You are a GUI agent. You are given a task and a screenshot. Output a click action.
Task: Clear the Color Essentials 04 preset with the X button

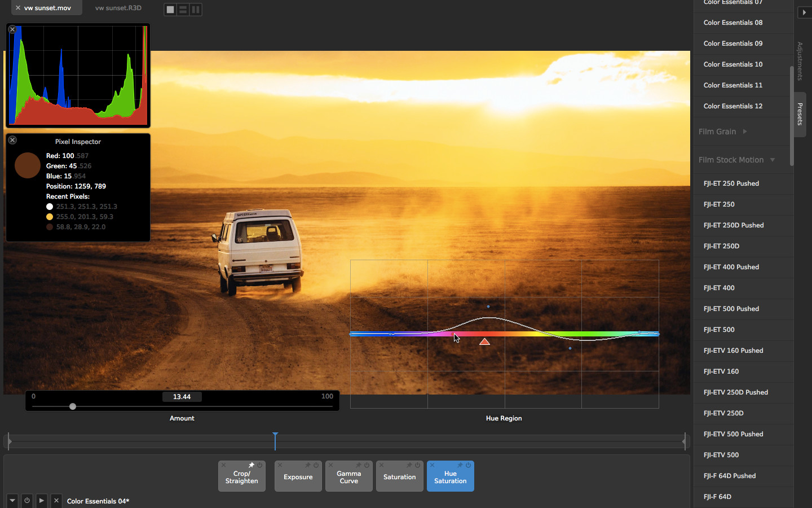(x=56, y=500)
